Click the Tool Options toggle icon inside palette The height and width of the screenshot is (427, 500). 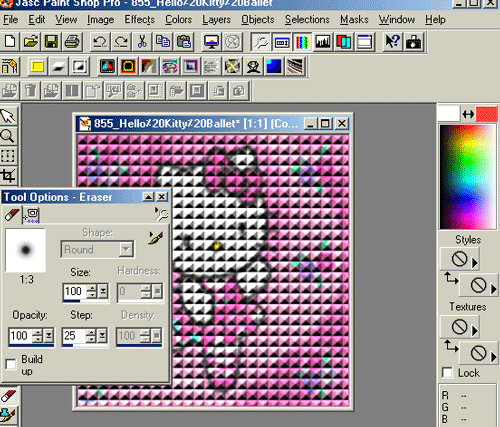click(x=162, y=214)
